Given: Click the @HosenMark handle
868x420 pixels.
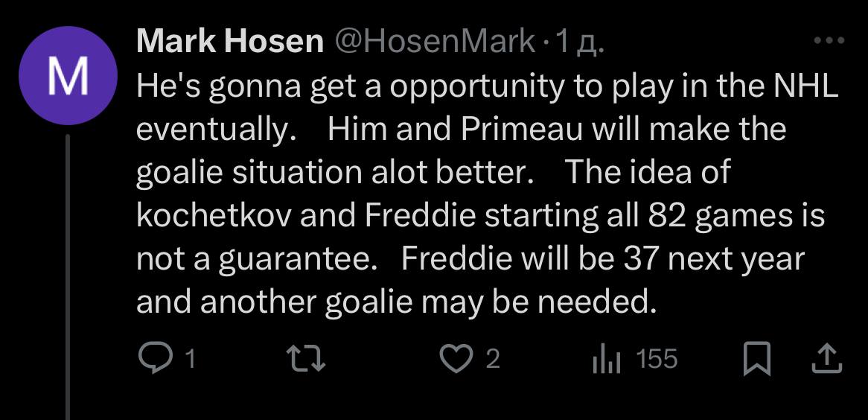Looking at the screenshot, I should pos(435,42).
